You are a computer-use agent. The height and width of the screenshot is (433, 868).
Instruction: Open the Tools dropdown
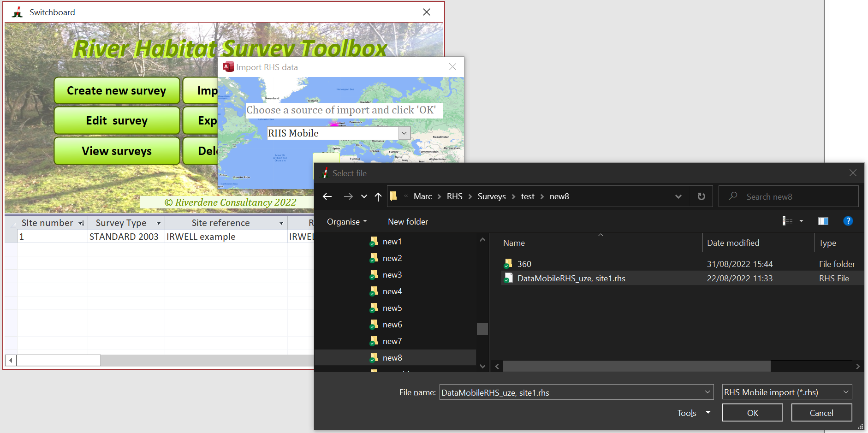coord(693,413)
